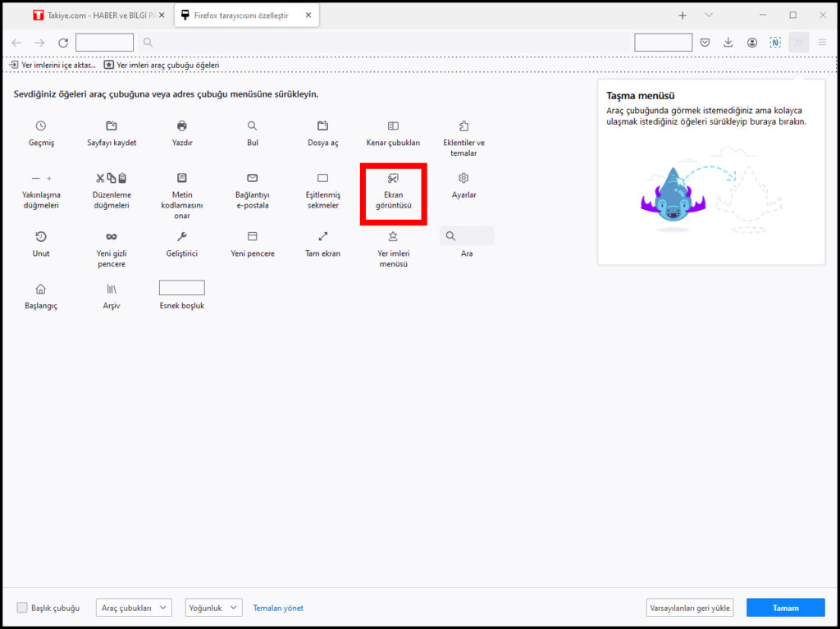
Task: Click the Sayfayı kaydet icon
Action: [x=112, y=125]
